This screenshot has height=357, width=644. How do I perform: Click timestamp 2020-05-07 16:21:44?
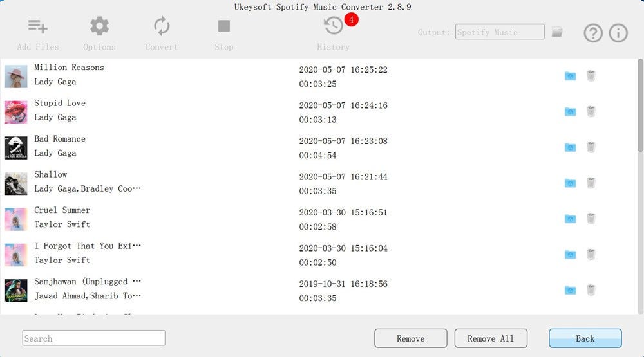(x=343, y=177)
